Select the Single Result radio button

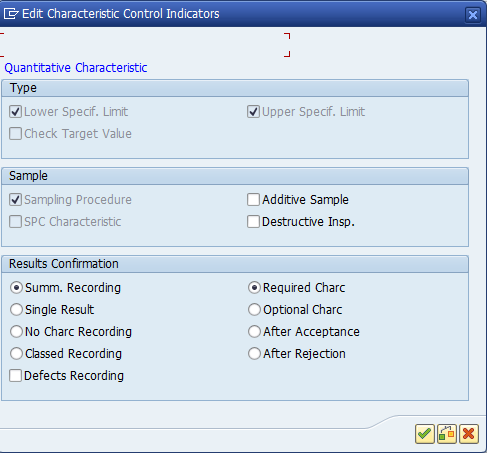click(x=16, y=310)
